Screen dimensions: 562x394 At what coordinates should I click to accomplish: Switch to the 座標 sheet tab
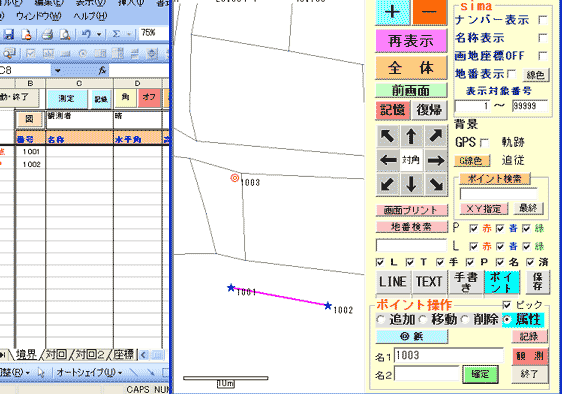[123, 355]
